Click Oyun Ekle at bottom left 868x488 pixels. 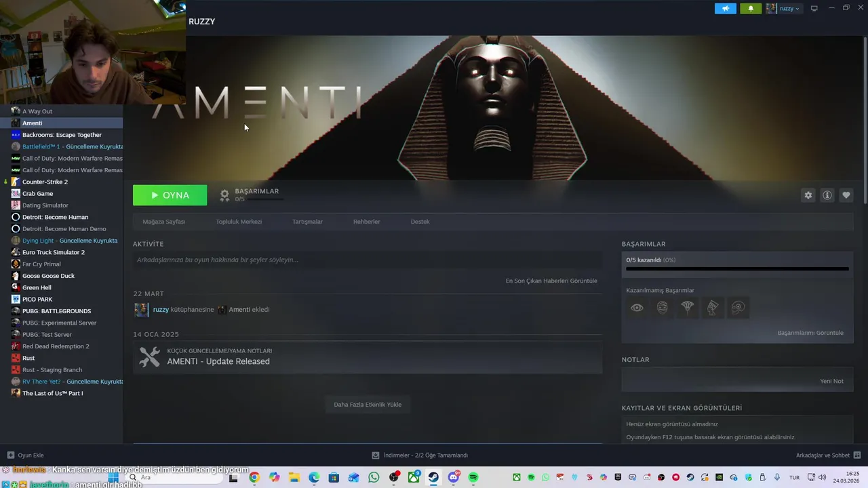pyautogui.click(x=25, y=455)
